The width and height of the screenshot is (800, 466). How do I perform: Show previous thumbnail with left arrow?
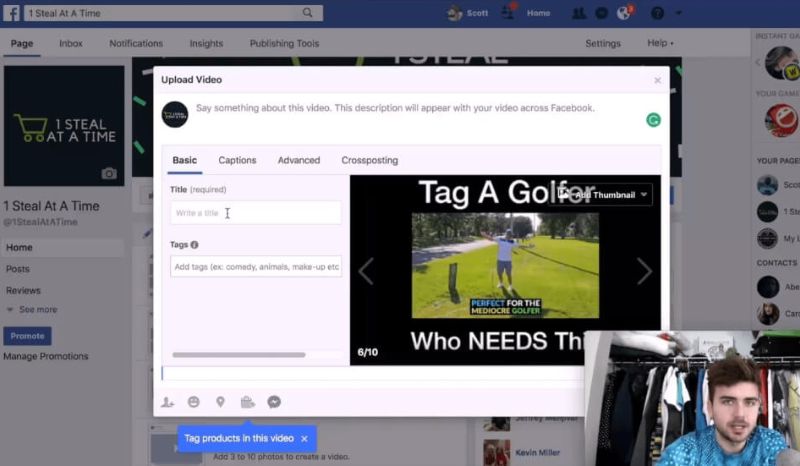[x=366, y=271]
